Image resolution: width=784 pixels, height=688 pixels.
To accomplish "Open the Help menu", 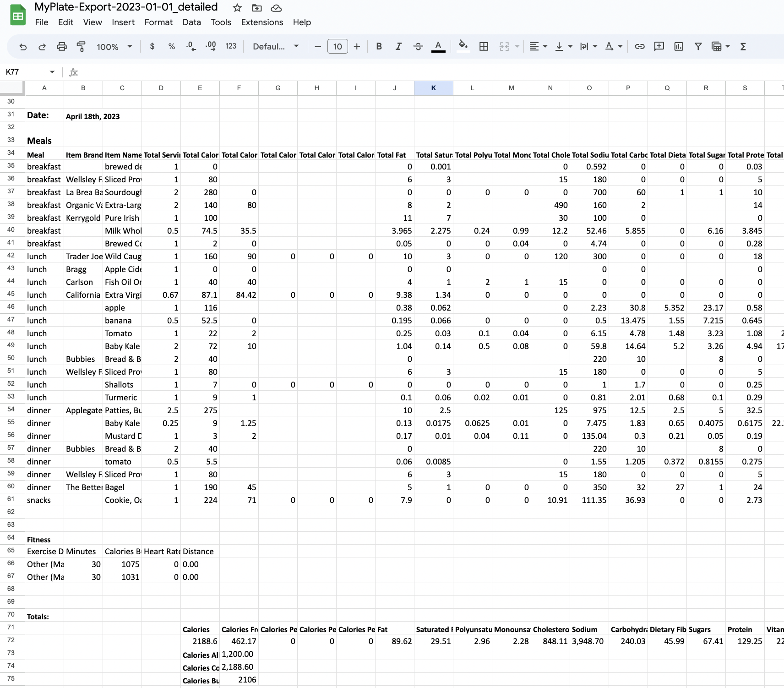I will click(x=302, y=22).
